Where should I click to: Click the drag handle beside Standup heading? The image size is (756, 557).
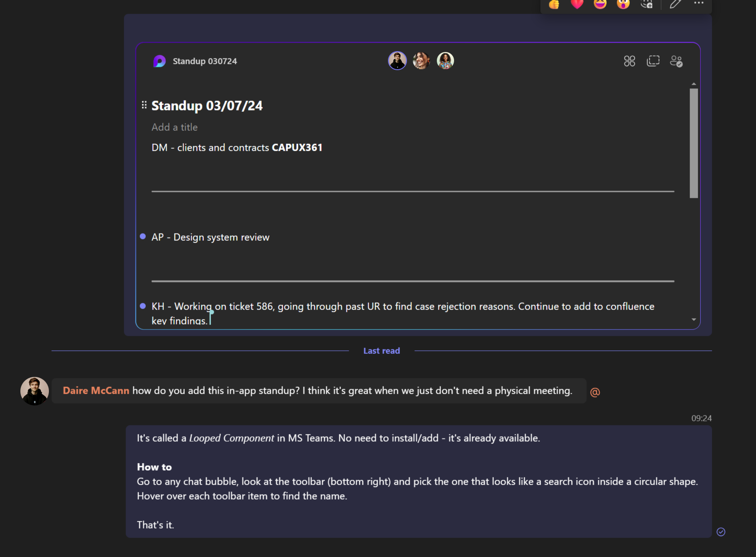tap(144, 105)
